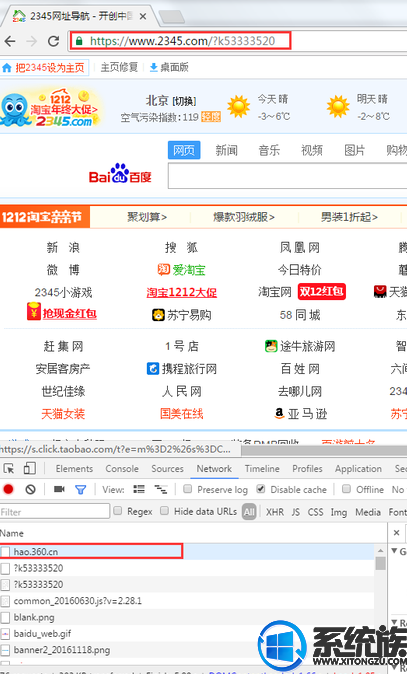Screen dimensions: 407x674
Task: Select the common_20160630.js request row
Action: (x=187, y=600)
